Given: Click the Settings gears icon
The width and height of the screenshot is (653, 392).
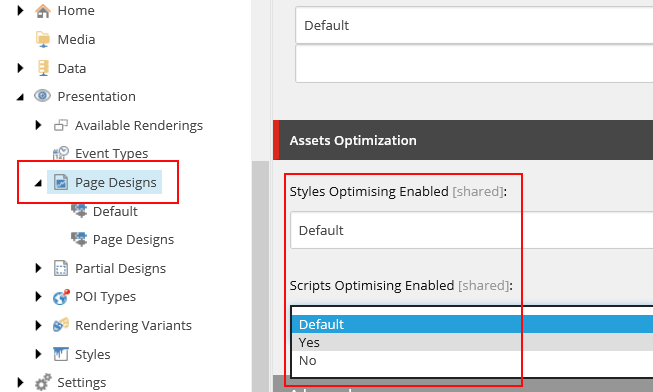Looking at the screenshot, I should 43,382.
